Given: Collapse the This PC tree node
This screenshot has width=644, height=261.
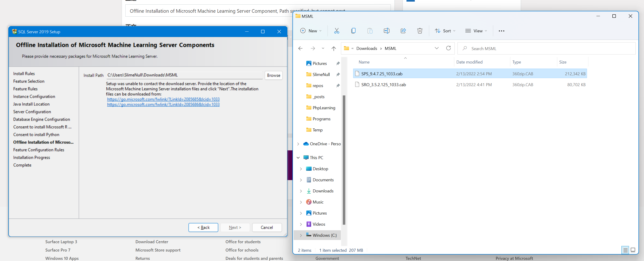Looking at the screenshot, I should point(298,158).
